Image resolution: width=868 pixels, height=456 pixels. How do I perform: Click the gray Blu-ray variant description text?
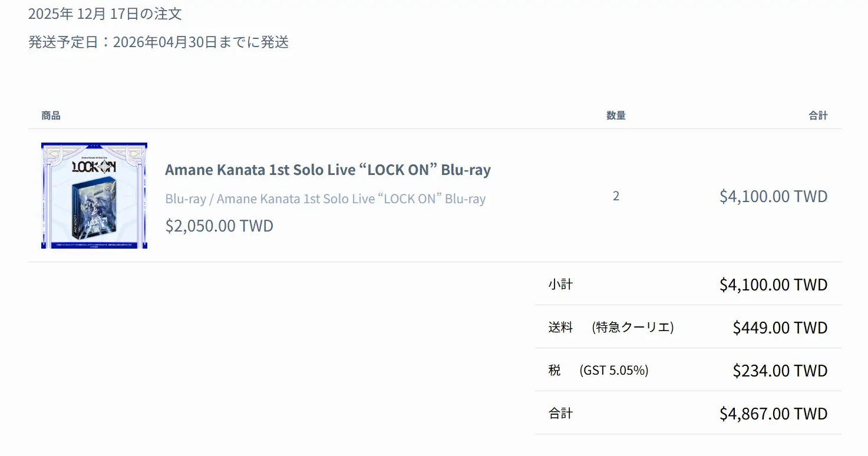(325, 199)
